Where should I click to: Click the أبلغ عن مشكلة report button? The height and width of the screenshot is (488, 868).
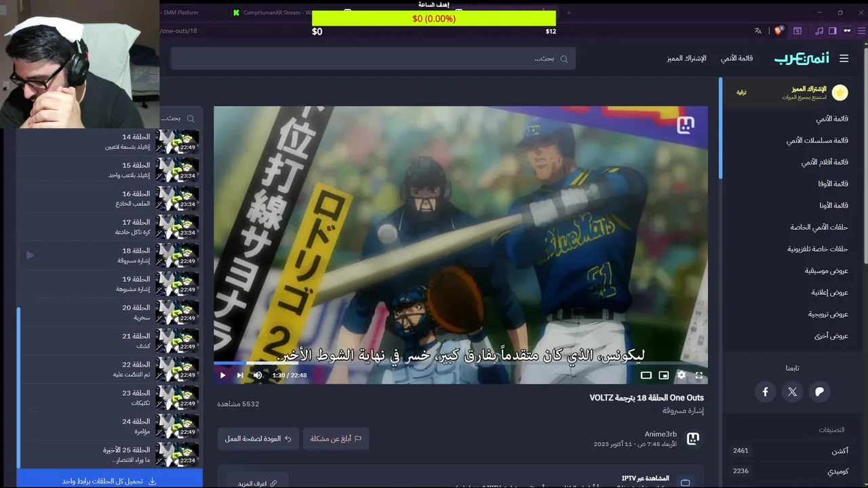click(x=336, y=439)
